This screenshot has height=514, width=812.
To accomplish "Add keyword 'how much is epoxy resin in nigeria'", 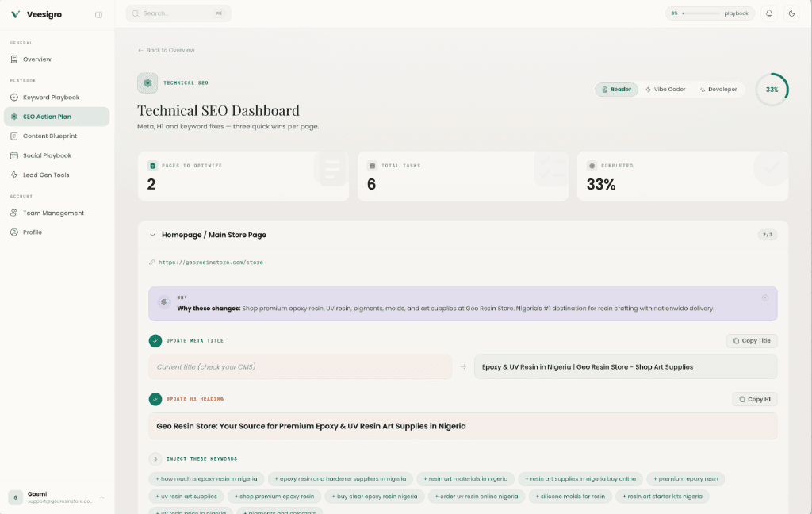I will pyautogui.click(x=207, y=479).
